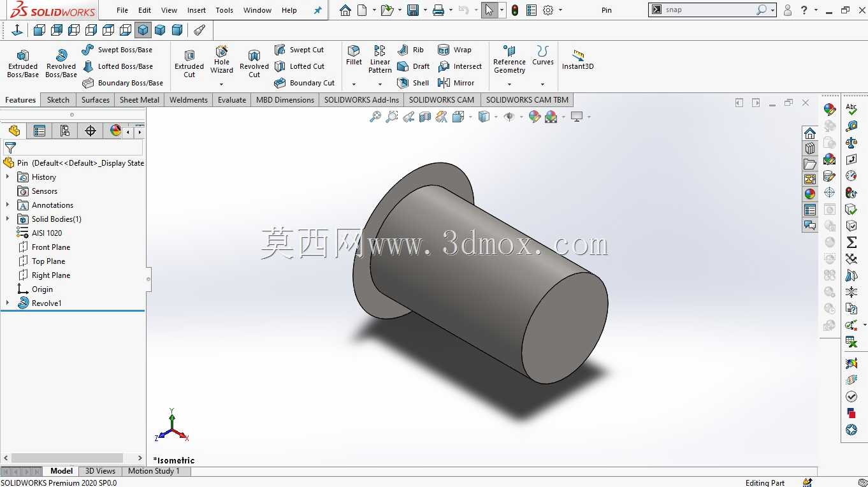Screen dimensions: 868x487
Task: Click the Swept Boss/Base tool
Action: [117, 50]
